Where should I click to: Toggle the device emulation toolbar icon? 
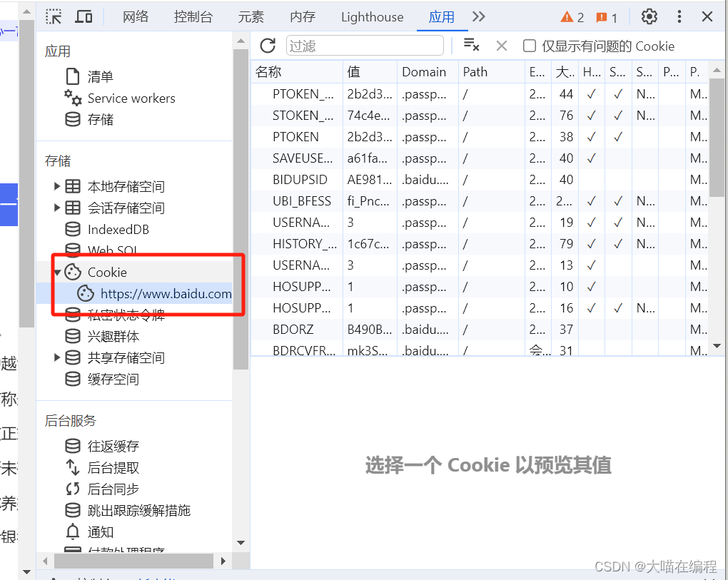tap(84, 16)
